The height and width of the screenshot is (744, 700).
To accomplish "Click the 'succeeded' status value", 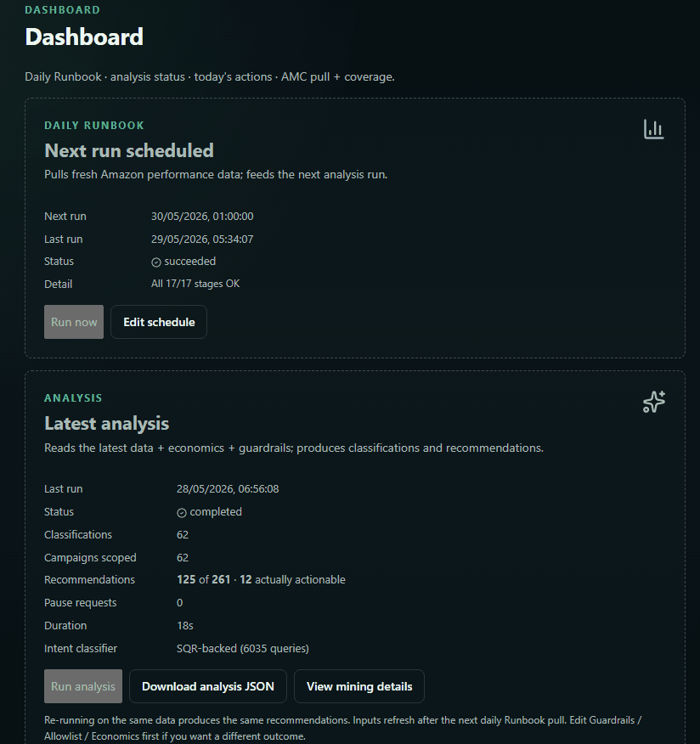I will tap(189, 262).
